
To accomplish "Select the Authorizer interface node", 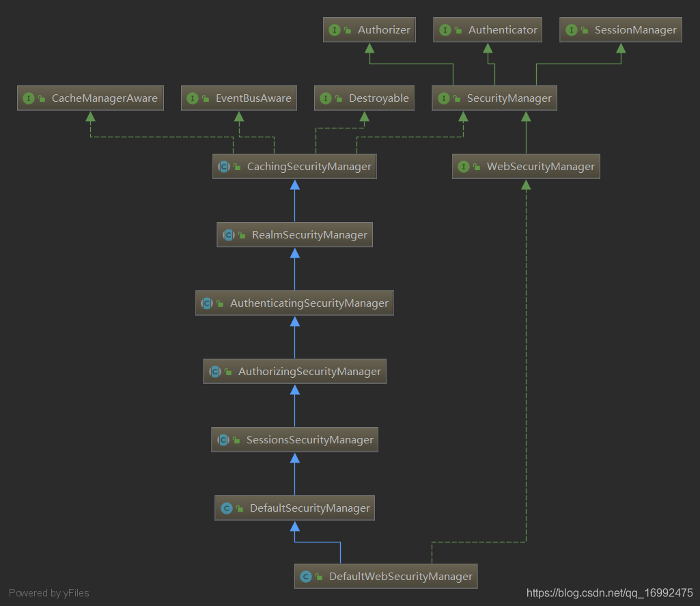I will click(369, 30).
